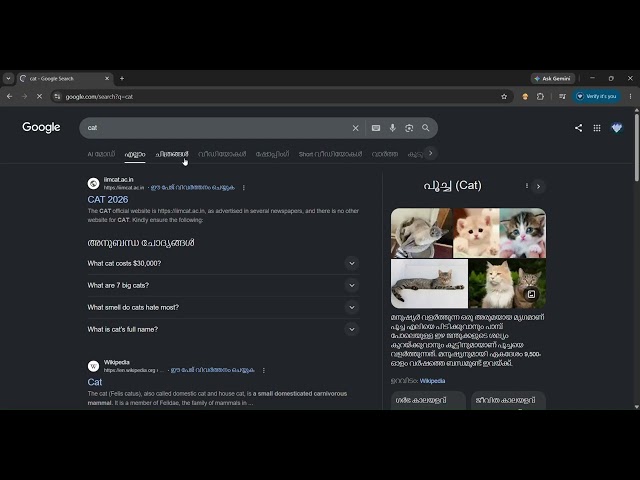
Task: Open the blue-eyed tabby kitten thumbnail
Action: click(x=523, y=233)
